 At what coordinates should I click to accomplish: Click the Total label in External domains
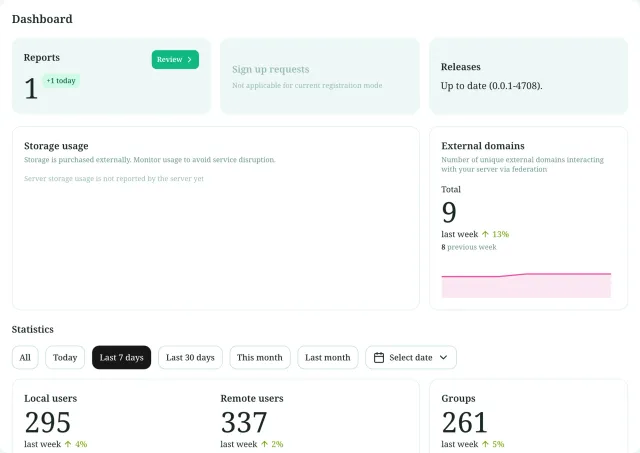(x=451, y=190)
